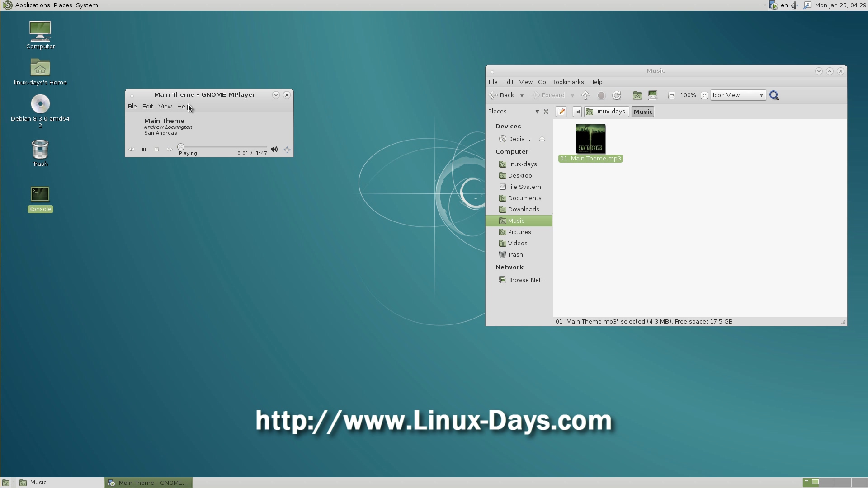The image size is (868, 488).
Task: Pause playback in GNOME MPlayer
Action: tap(144, 150)
